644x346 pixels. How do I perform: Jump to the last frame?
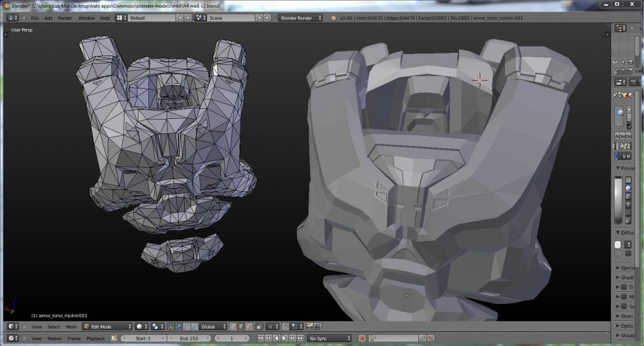click(301, 338)
